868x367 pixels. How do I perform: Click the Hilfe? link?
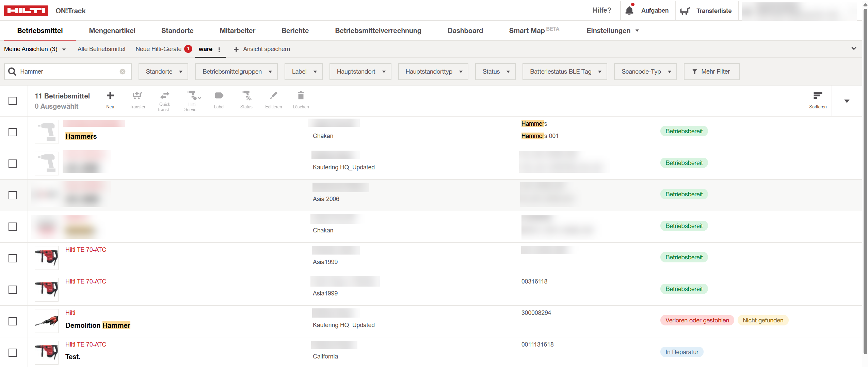click(601, 10)
